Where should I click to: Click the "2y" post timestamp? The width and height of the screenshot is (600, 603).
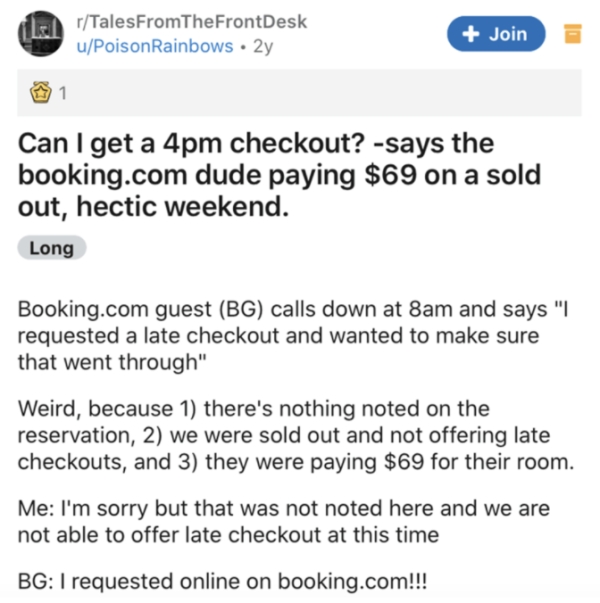263,46
